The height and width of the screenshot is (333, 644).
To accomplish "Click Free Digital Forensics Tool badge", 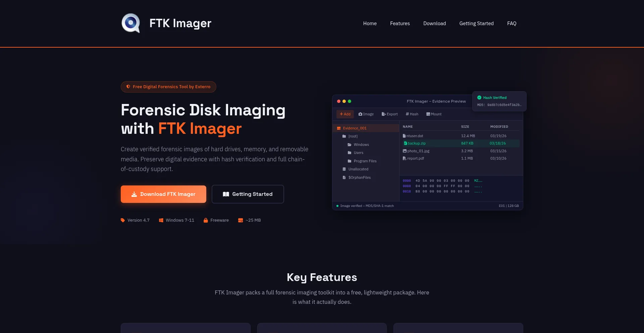I will coord(168,87).
